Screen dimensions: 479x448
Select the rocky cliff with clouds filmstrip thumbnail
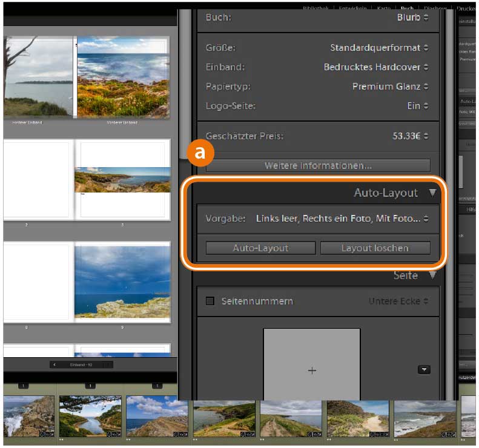click(x=157, y=417)
